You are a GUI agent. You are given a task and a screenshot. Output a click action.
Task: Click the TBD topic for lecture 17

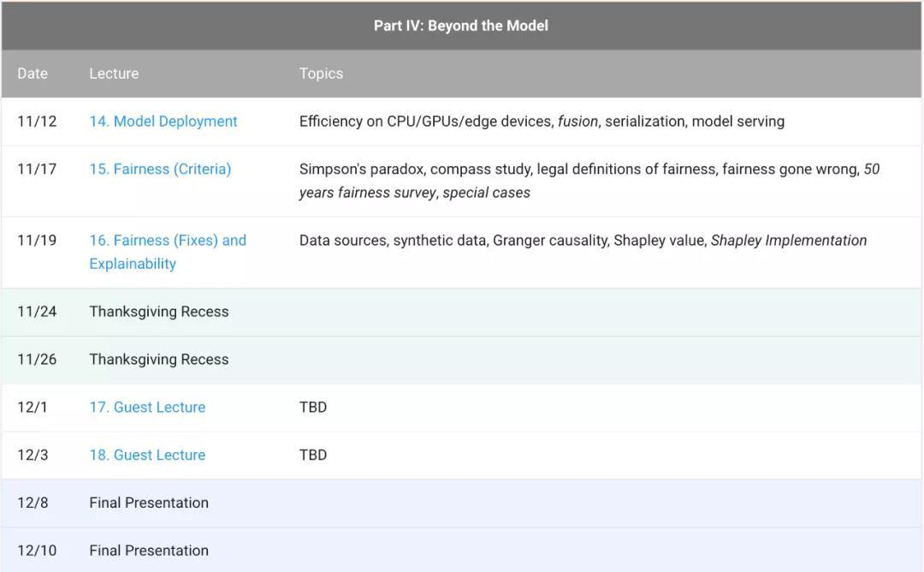click(313, 408)
